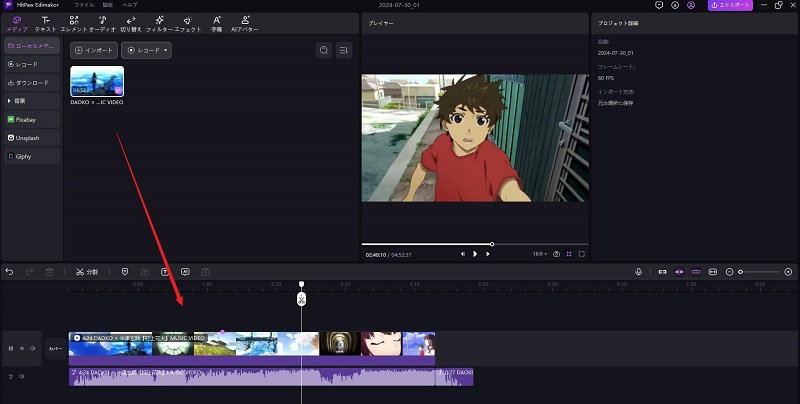Select the DAOKO video clip on the timeline
The image size is (800, 404).
(252, 348)
